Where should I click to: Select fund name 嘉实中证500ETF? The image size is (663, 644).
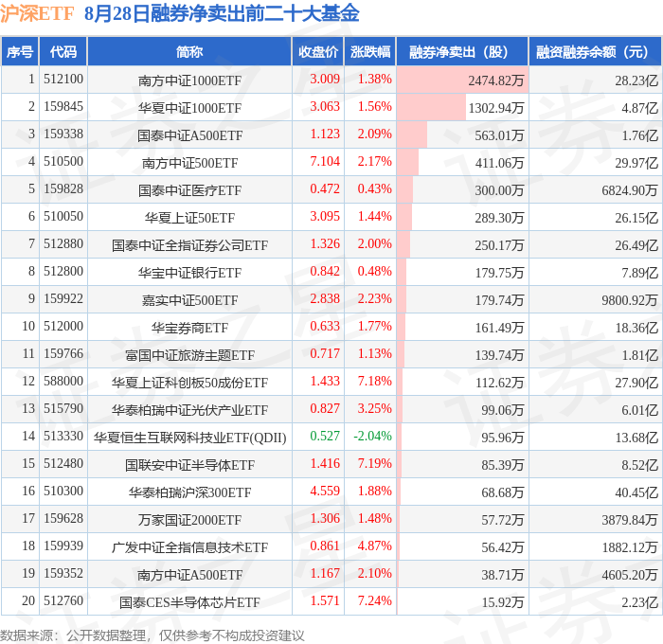pyautogui.click(x=189, y=300)
